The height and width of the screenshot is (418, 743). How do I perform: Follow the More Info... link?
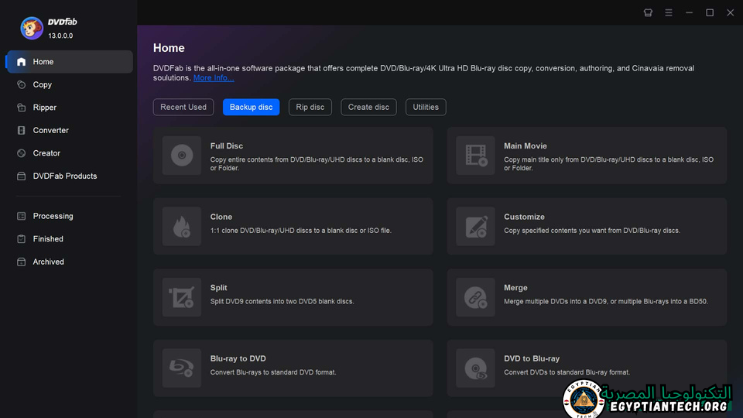213,78
